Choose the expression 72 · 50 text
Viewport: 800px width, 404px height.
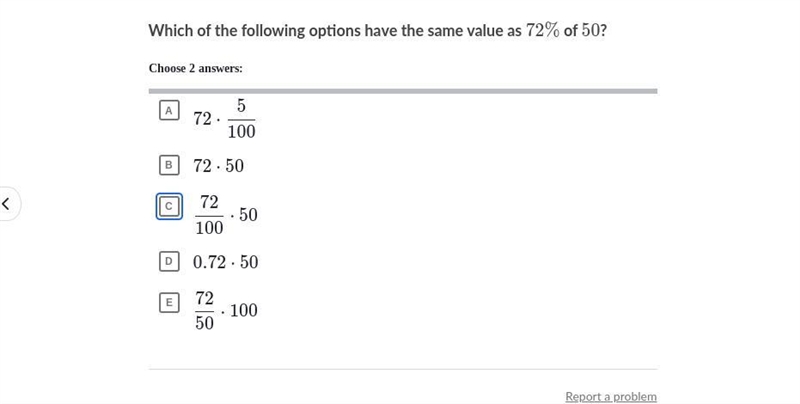point(218,166)
